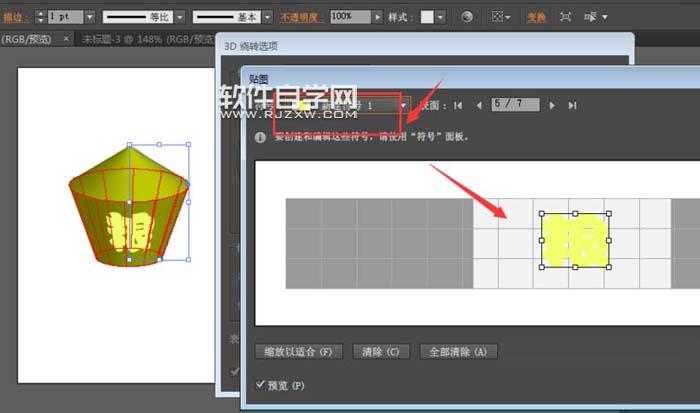The image size is (700, 413).
Task: Open the select similar options dropdown arrow
Action: click(605, 17)
